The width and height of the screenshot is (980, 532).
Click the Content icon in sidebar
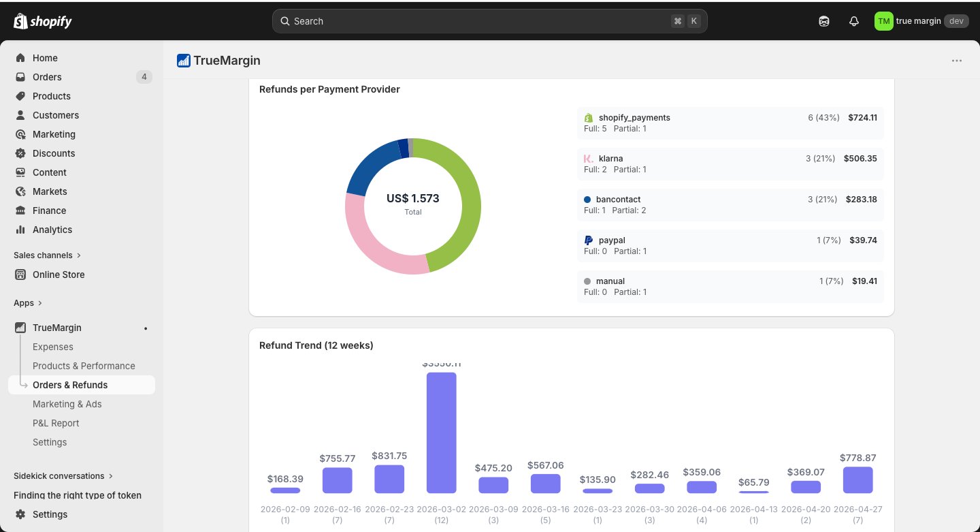coord(20,172)
